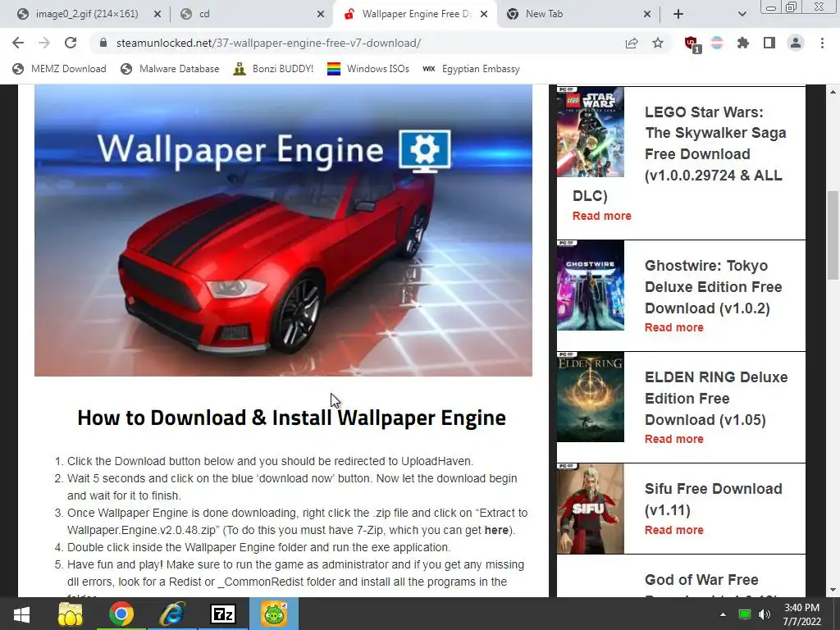Open Chrome from the taskbar
Screen dimensions: 840x630
[121, 614]
